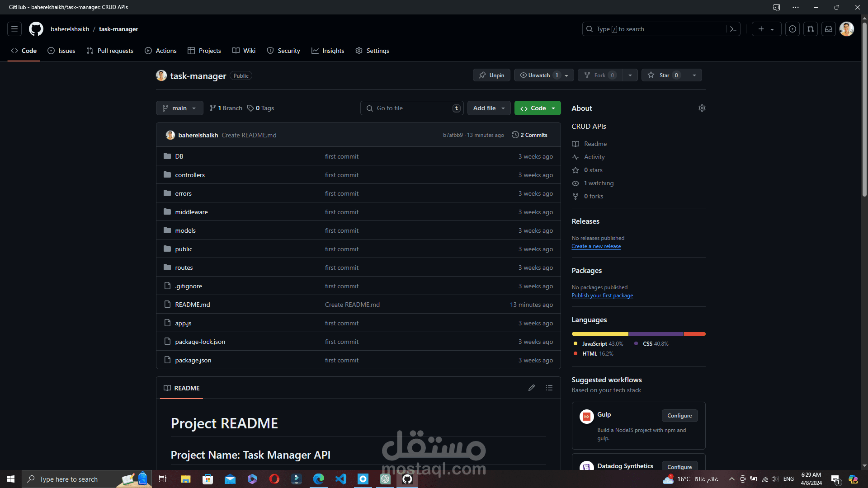Open the issues icon in header

[792, 29]
